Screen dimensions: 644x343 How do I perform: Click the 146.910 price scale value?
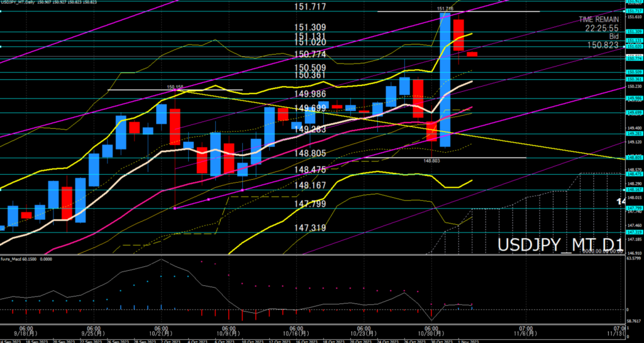coord(633,253)
